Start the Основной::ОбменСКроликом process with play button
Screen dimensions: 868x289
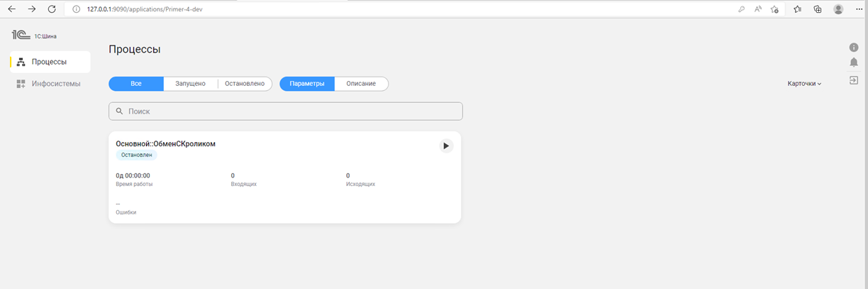(x=445, y=146)
